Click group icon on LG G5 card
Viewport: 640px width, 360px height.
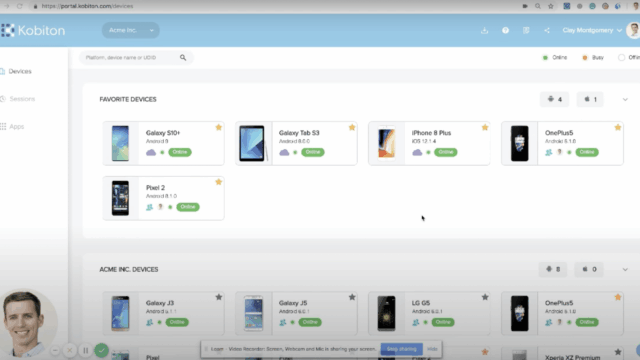[x=416, y=322]
